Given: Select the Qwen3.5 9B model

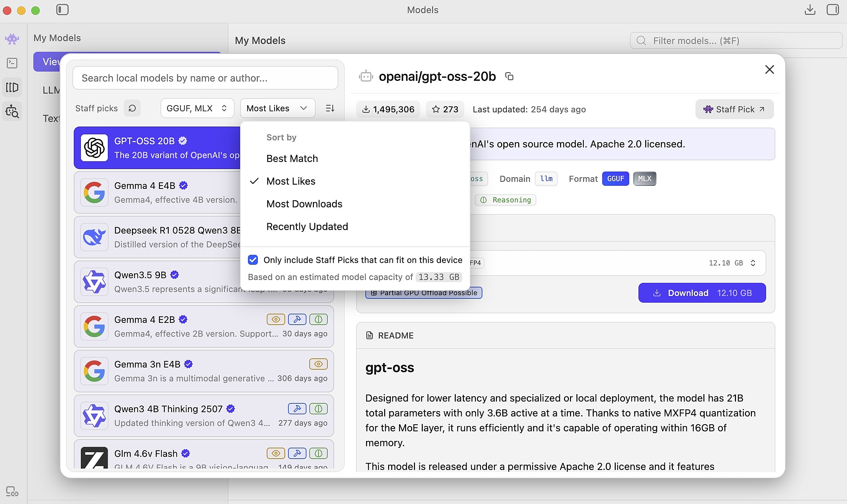Looking at the screenshot, I should tap(157, 282).
